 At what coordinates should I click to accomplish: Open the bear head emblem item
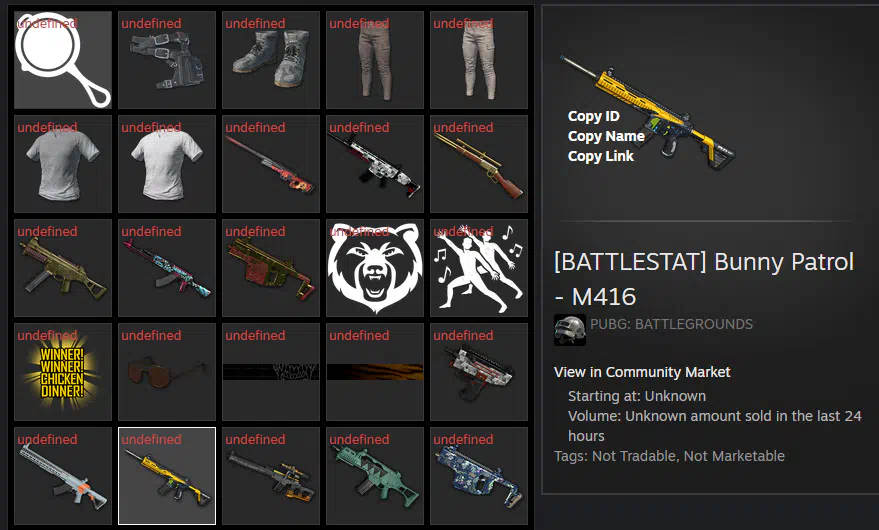pos(374,268)
